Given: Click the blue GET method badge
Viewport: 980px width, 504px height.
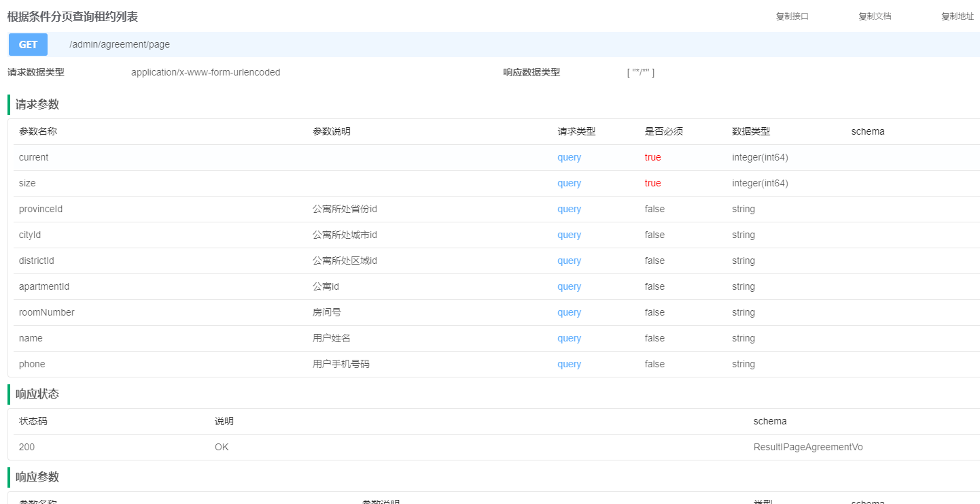Looking at the screenshot, I should (28, 44).
